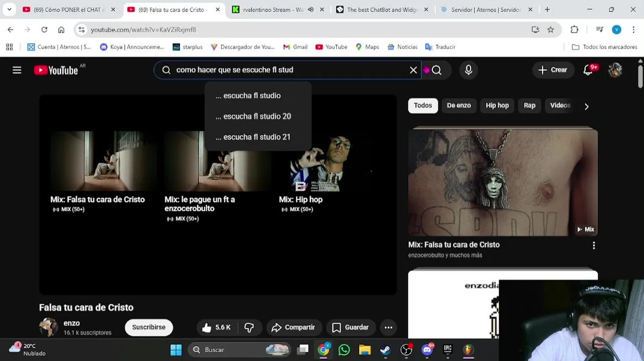Open Todos los marcadores folder
Screen dimensions: 644x361
click(x=604, y=47)
